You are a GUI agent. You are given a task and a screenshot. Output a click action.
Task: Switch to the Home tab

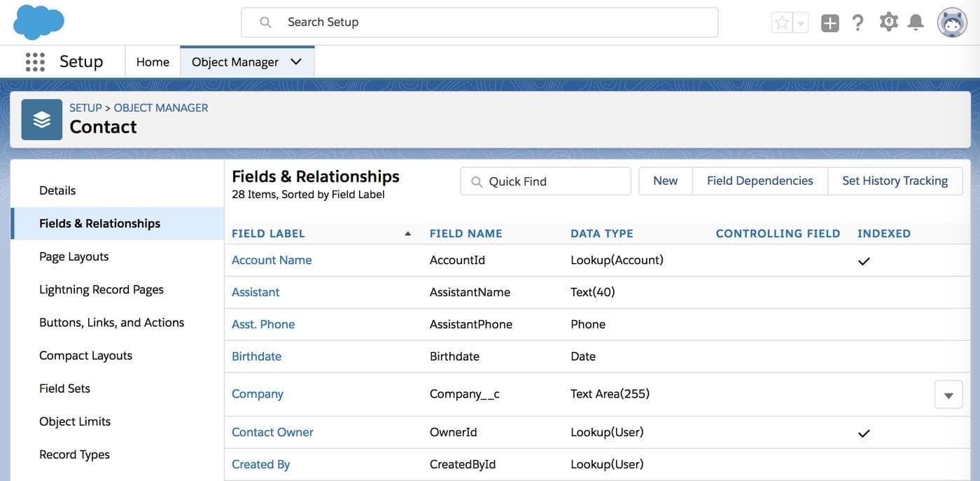point(153,62)
